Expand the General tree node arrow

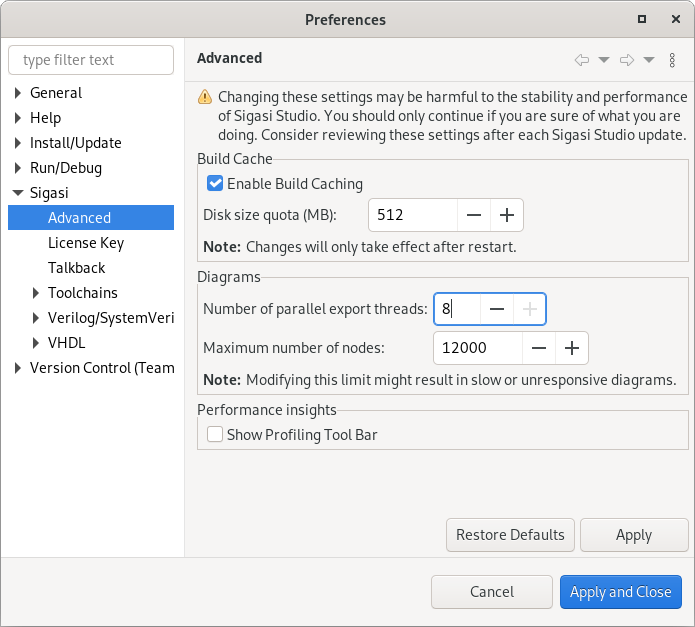tap(18, 93)
